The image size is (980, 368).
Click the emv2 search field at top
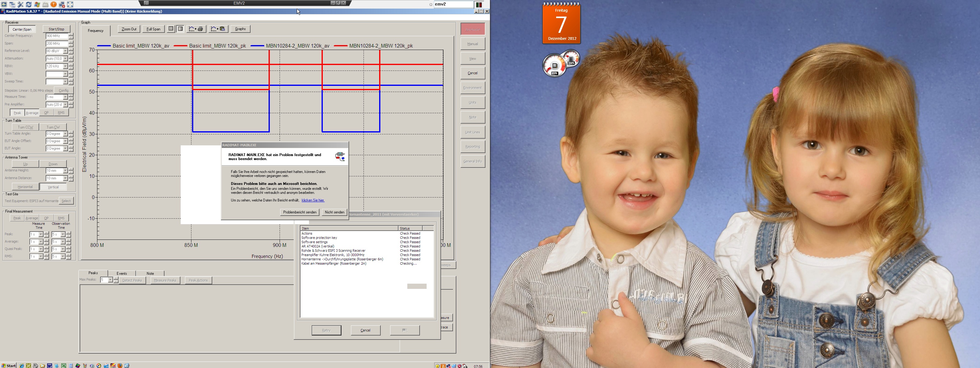point(454,4)
